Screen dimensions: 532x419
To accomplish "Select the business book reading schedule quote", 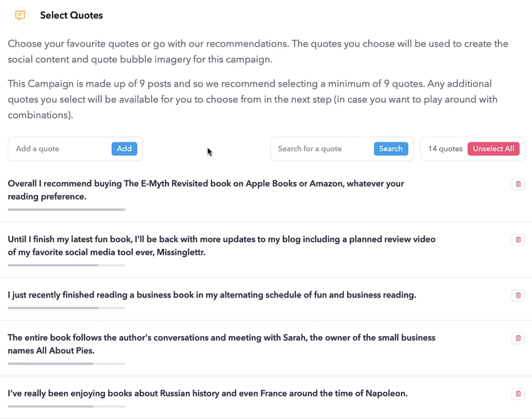I will (x=212, y=295).
